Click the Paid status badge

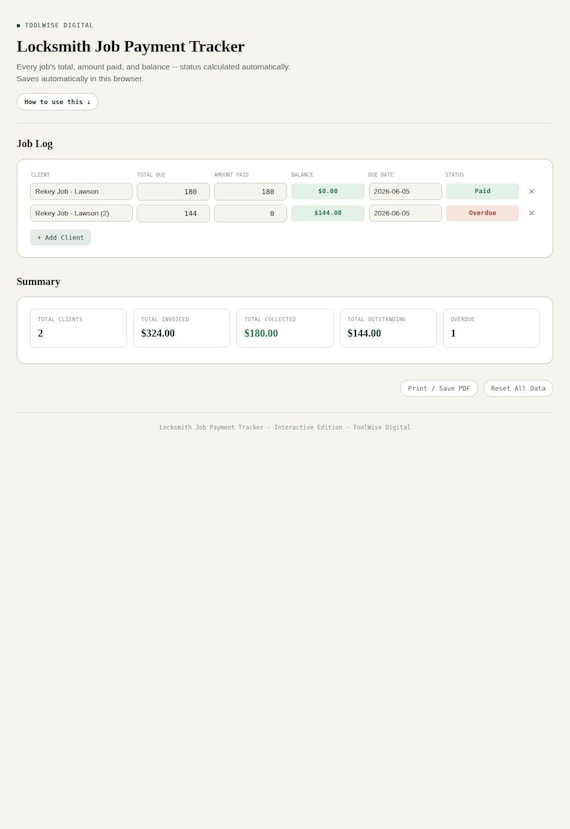(x=482, y=191)
